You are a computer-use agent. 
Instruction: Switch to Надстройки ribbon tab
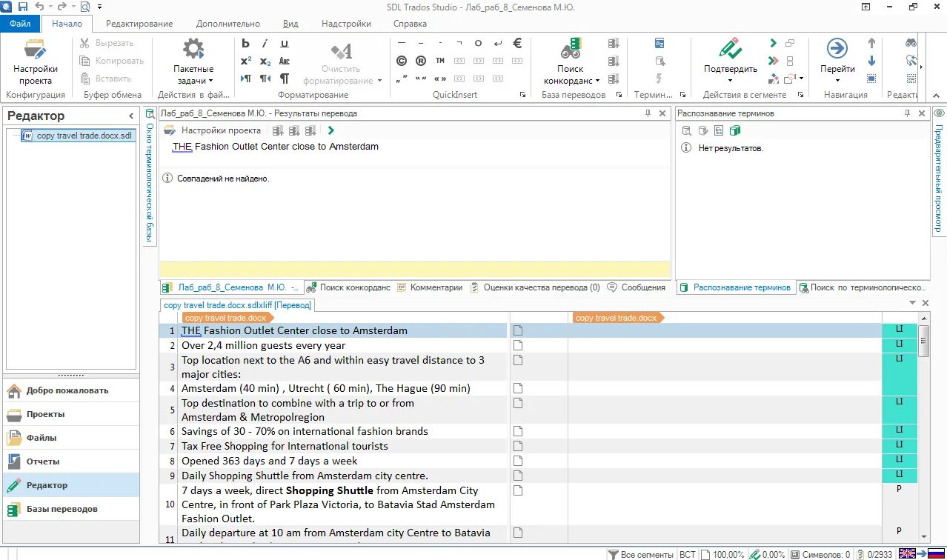pos(346,24)
